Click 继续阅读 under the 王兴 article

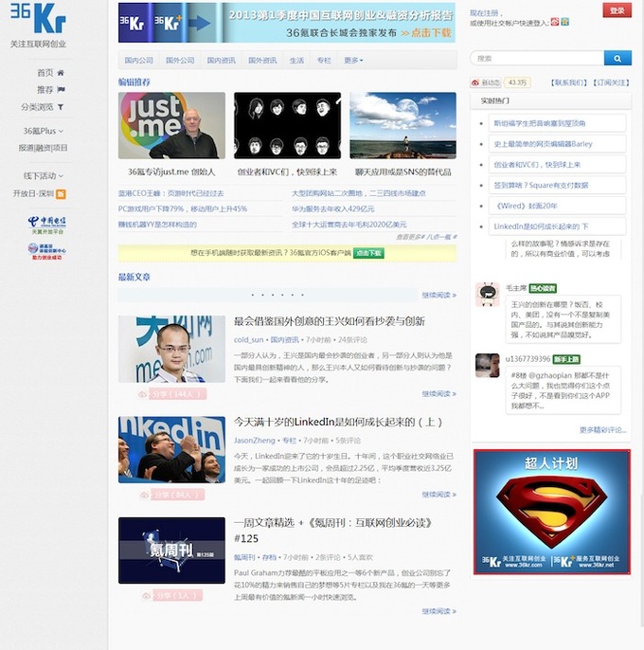(438, 394)
